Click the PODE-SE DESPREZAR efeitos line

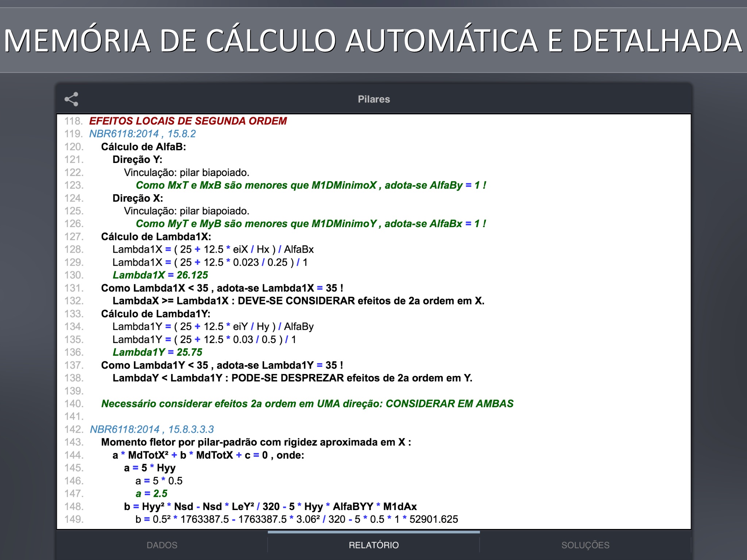coord(292,378)
